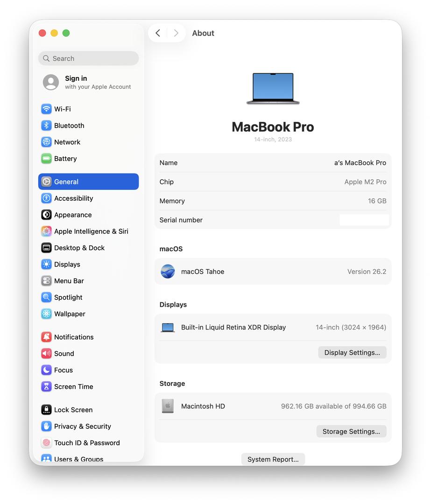Go forward with the right chevron

coord(176,33)
